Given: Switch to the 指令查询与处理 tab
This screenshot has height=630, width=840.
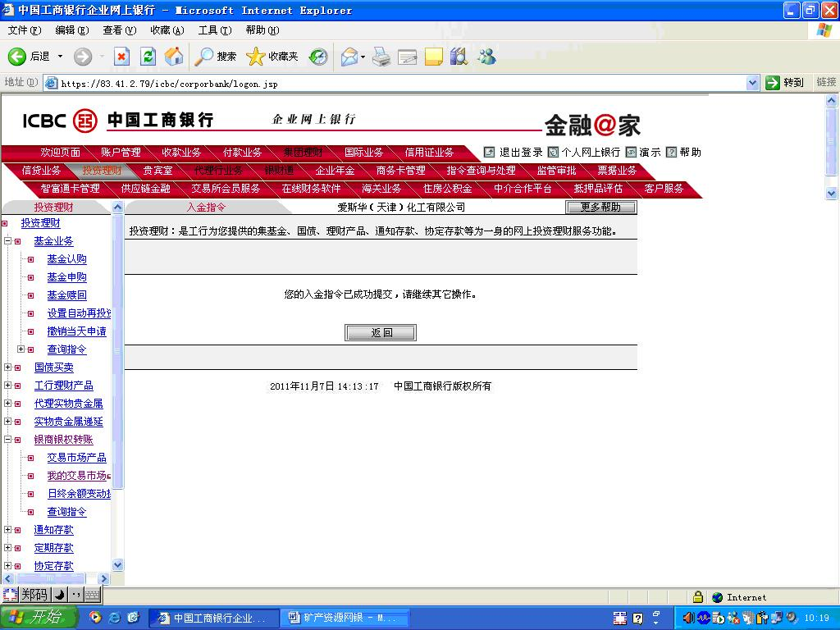Looking at the screenshot, I should click(x=481, y=171).
